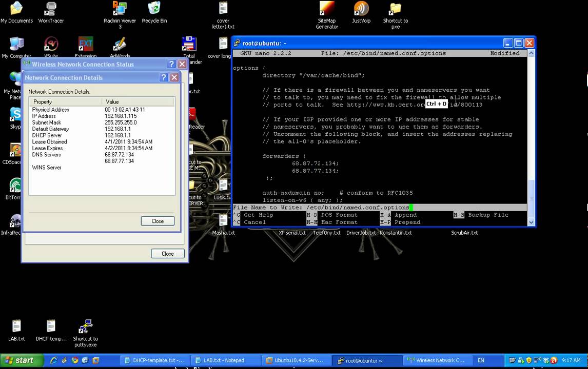Click the PuTTY scrollbar thumb

point(531,198)
